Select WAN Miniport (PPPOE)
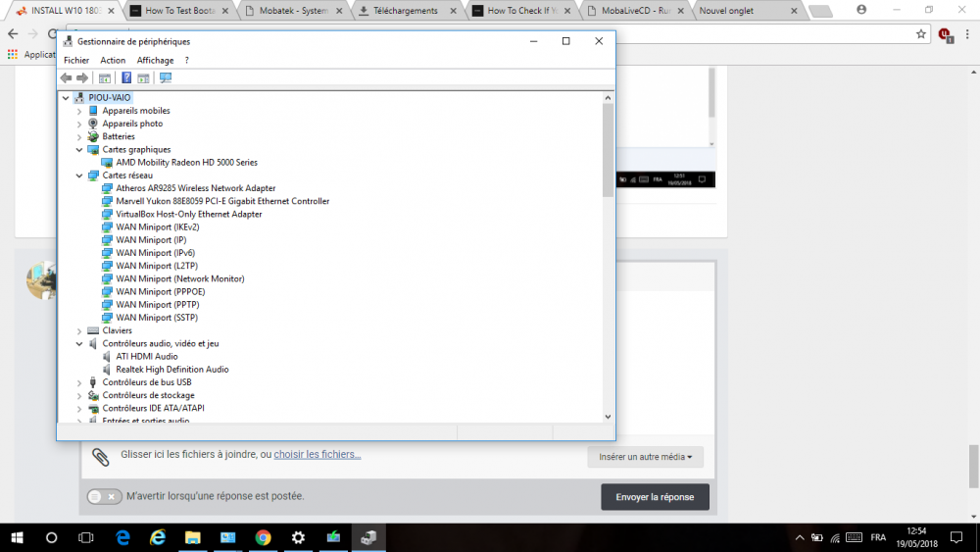The image size is (980, 552). [x=160, y=292]
